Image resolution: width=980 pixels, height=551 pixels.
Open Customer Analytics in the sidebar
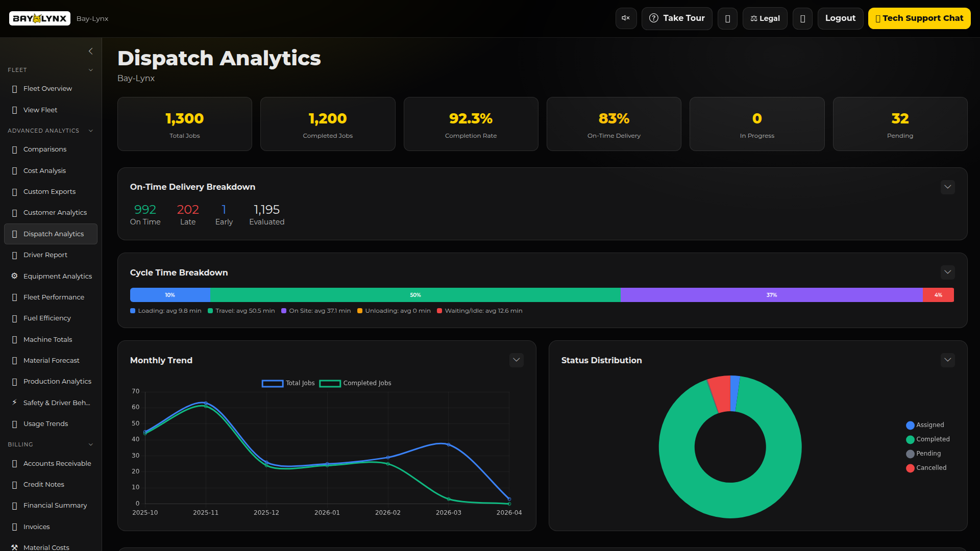pos(55,212)
